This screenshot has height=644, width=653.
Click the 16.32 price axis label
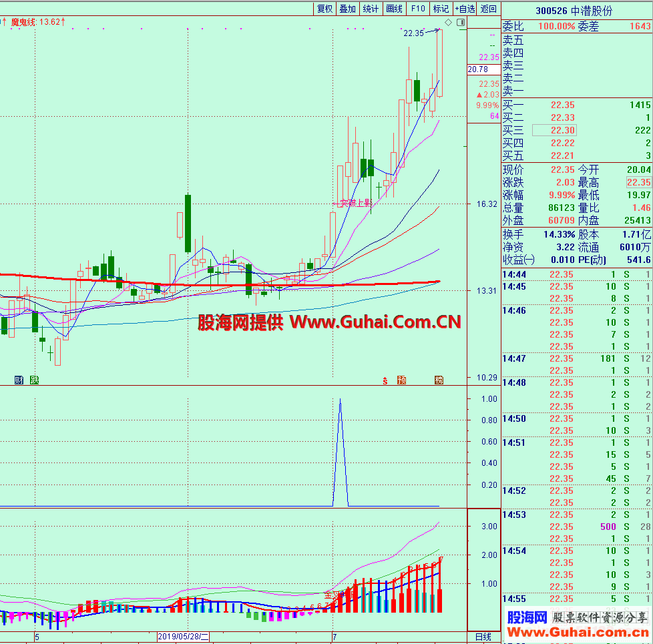487,204
